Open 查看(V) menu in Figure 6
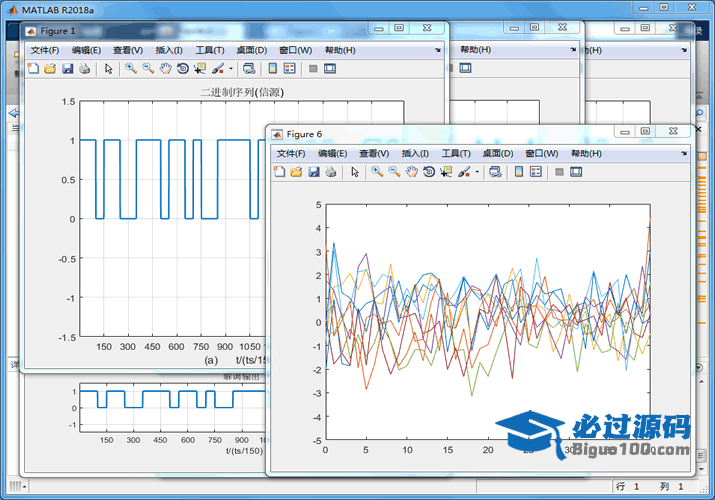 [374, 154]
